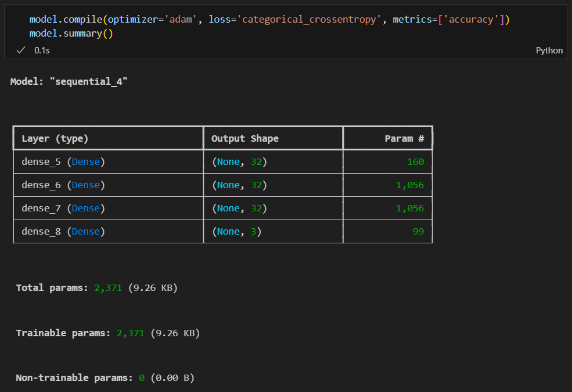Select the dense_6 (Dense) layer cell
Screen dimensions: 572x392
click(x=63, y=185)
